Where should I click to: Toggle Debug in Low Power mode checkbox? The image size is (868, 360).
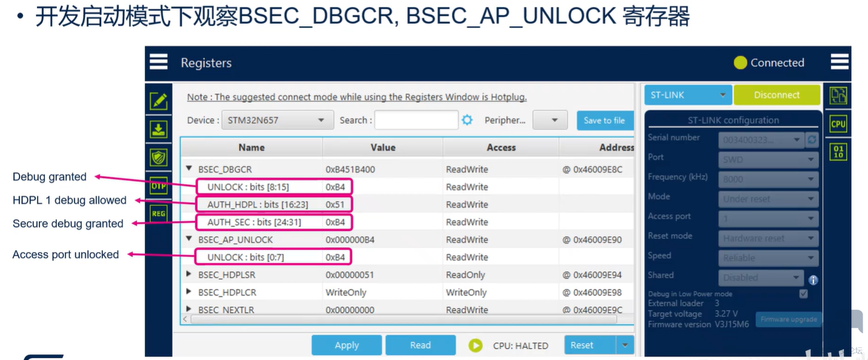point(804,294)
